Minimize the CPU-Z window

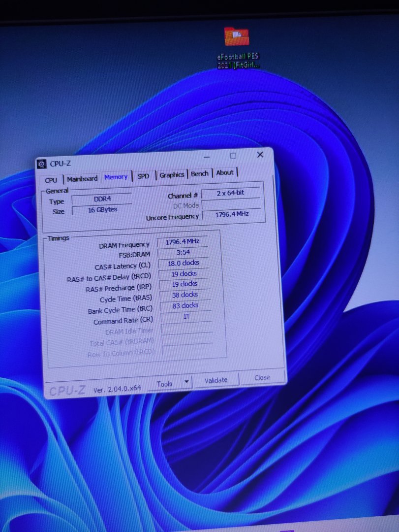point(207,157)
